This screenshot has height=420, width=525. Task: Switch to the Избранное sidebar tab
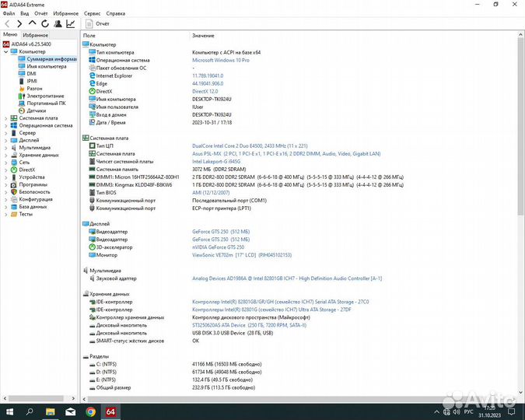[x=36, y=35]
